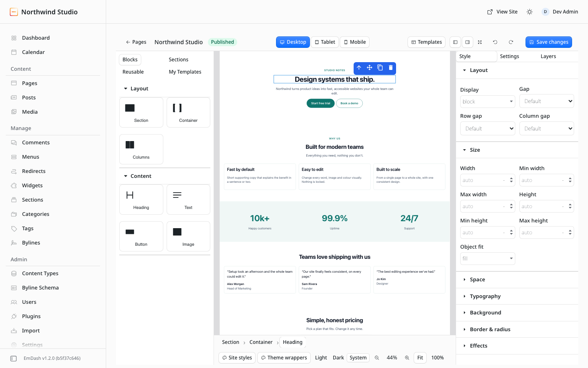The width and height of the screenshot is (588, 368).
Task: Set canvas theme to Light
Action: click(321, 358)
